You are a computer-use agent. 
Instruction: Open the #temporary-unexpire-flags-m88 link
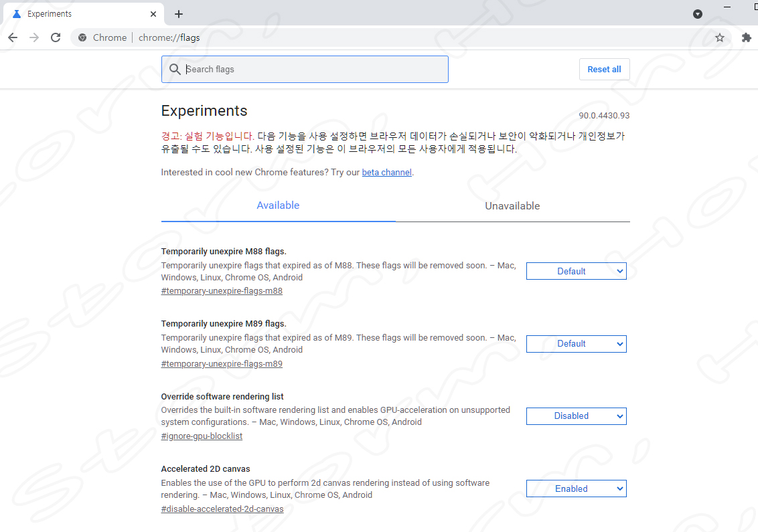coord(222,291)
